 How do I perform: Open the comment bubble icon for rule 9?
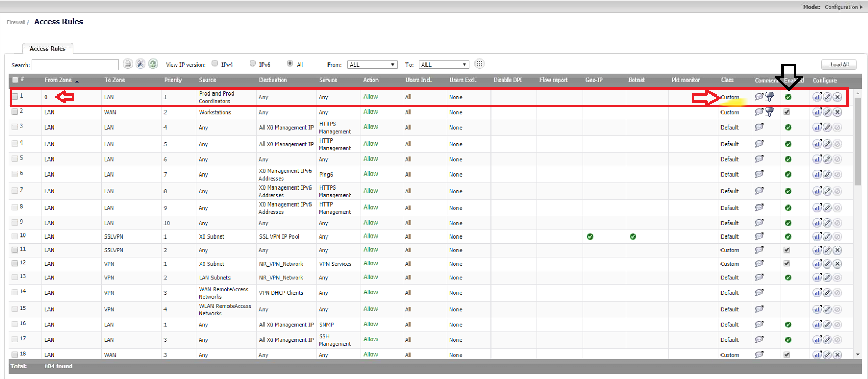pyautogui.click(x=759, y=223)
